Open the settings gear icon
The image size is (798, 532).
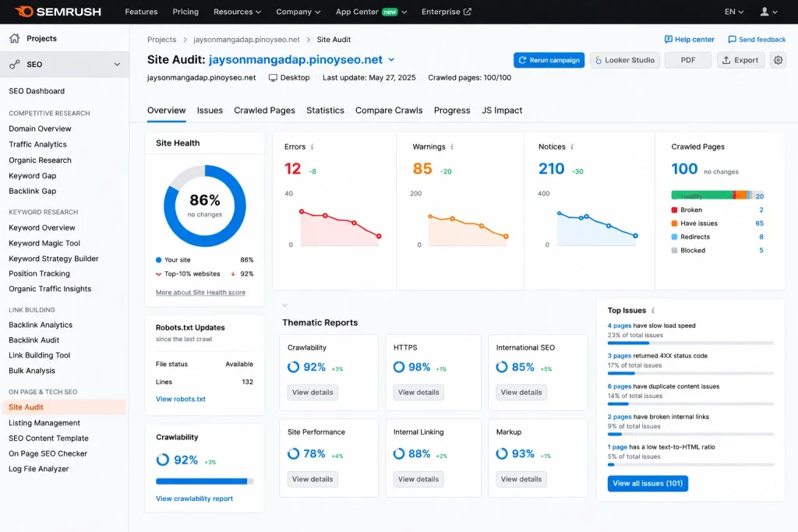pos(779,60)
